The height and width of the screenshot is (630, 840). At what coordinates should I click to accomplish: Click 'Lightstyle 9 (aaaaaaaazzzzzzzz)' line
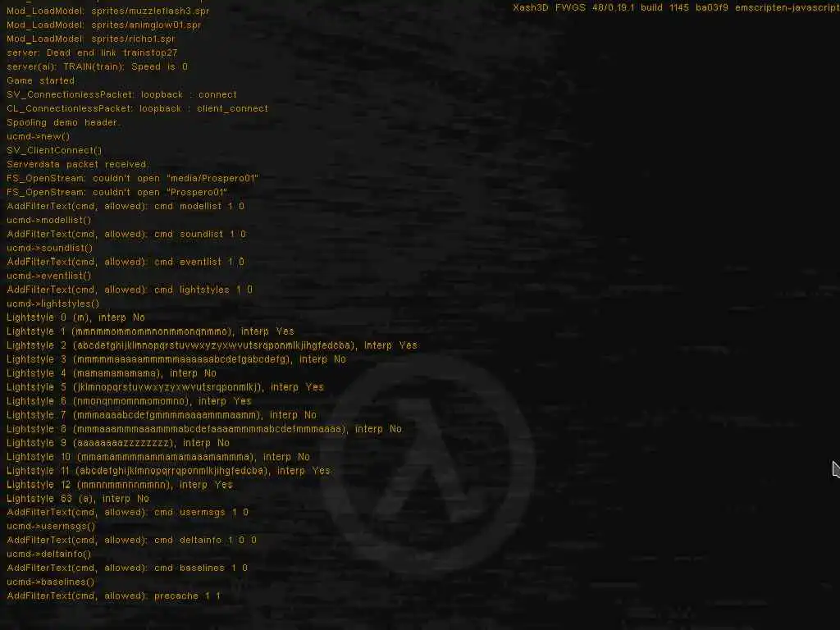(118, 442)
